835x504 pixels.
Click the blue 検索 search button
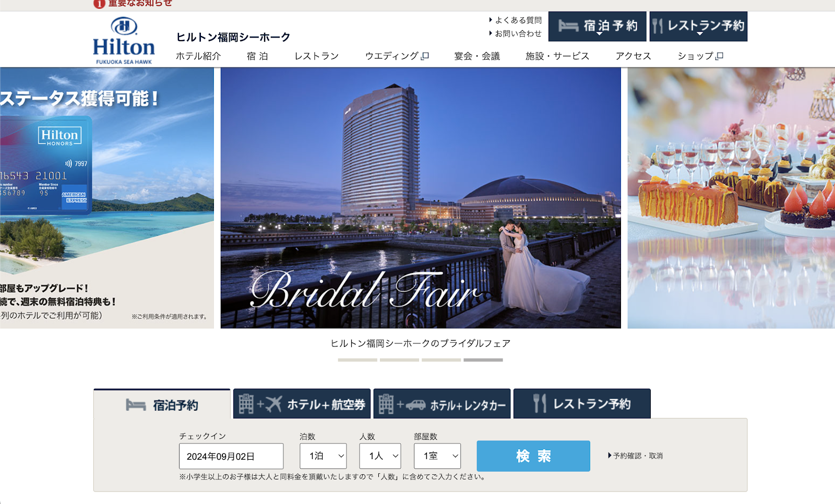(x=533, y=456)
